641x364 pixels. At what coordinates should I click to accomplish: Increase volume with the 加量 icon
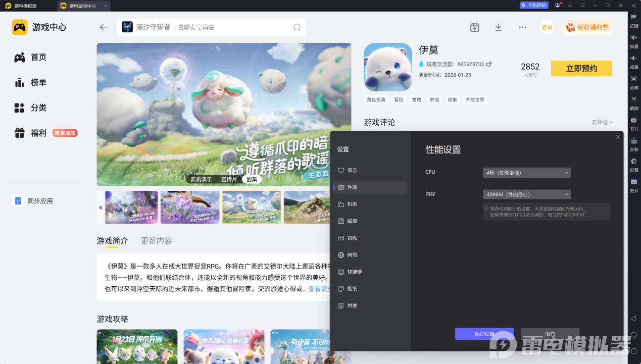pos(633,41)
